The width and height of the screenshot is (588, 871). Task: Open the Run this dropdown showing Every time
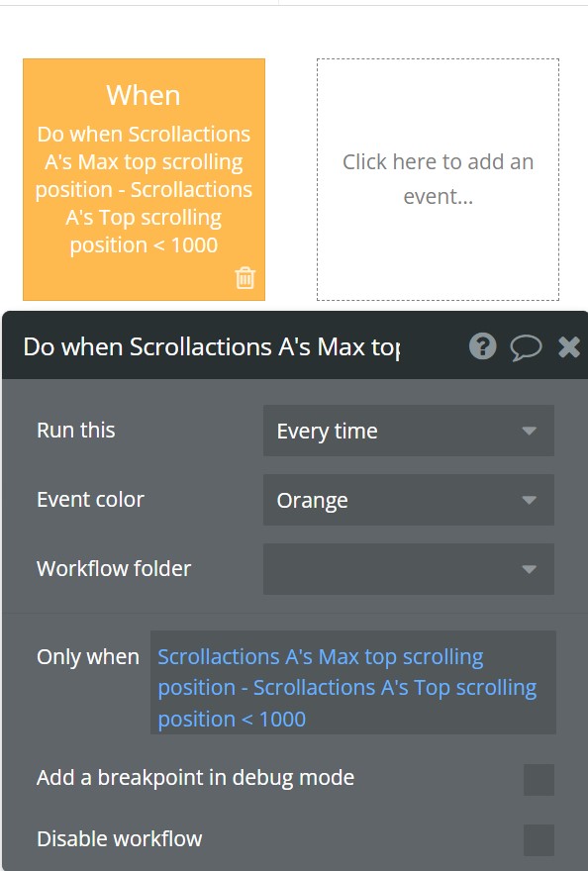(409, 431)
